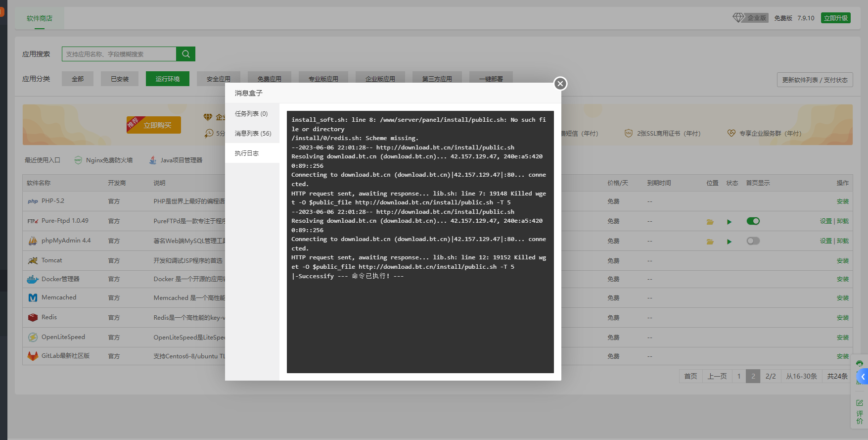
Task: Switch to 消息列表 (56) tab
Action: (x=252, y=133)
